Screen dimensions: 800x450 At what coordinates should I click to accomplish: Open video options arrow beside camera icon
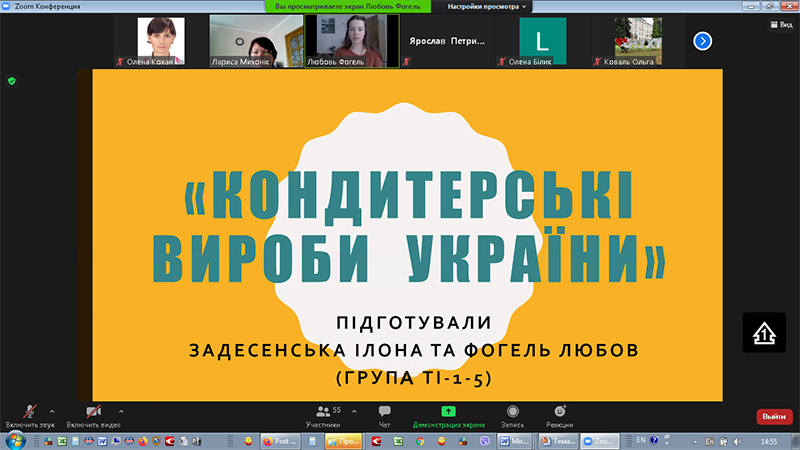click(121, 412)
